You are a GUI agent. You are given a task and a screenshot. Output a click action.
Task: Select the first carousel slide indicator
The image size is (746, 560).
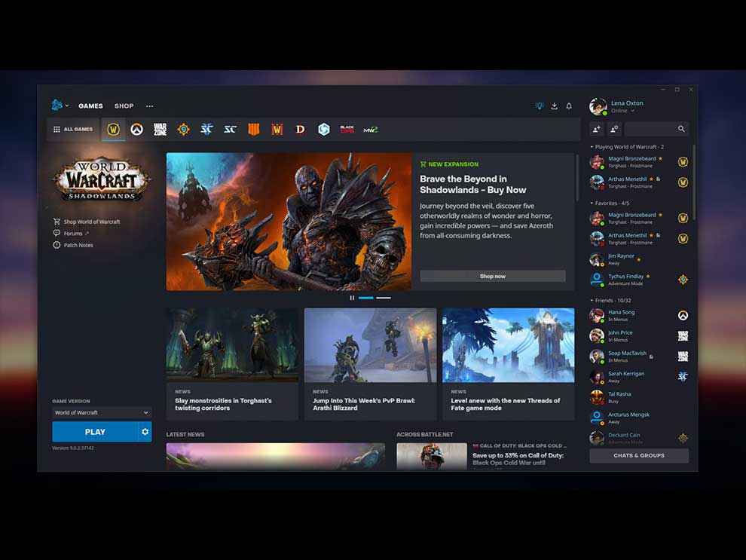click(366, 298)
